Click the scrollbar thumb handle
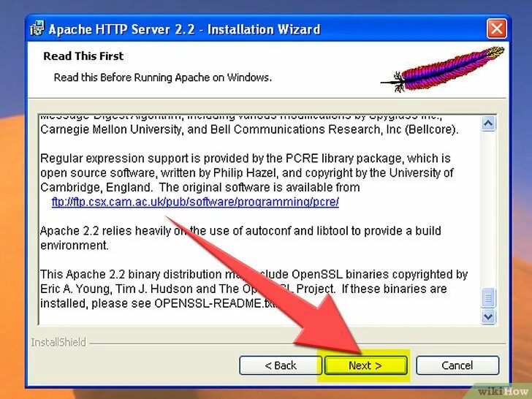The width and height of the screenshot is (532, 399). point(488,297)
